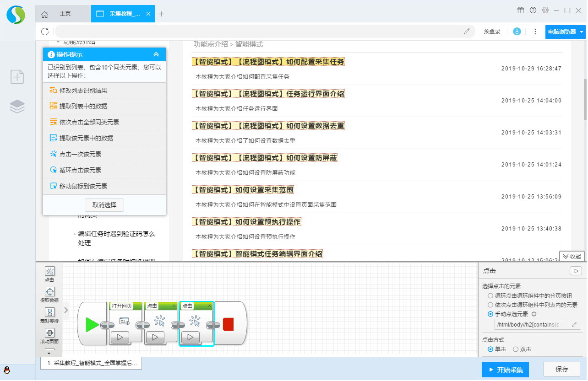Choose 提取列表中的数据 from the prompt
This screenshot has height=381, width=588.
coord(83,106)
